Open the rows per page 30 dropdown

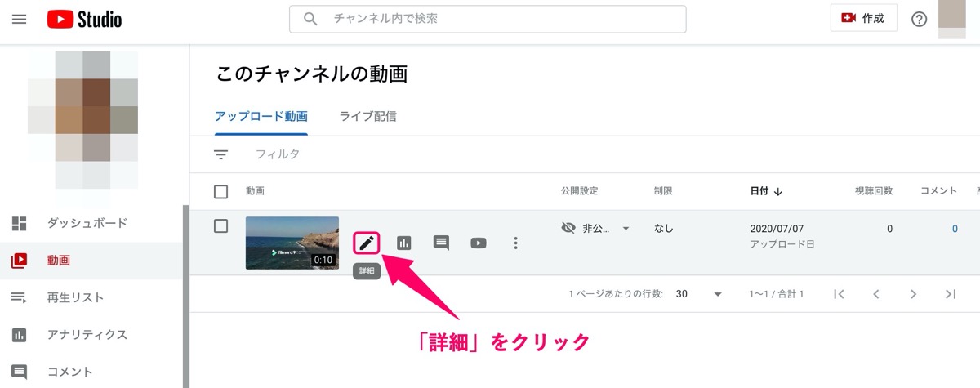(x=700, y=294)
